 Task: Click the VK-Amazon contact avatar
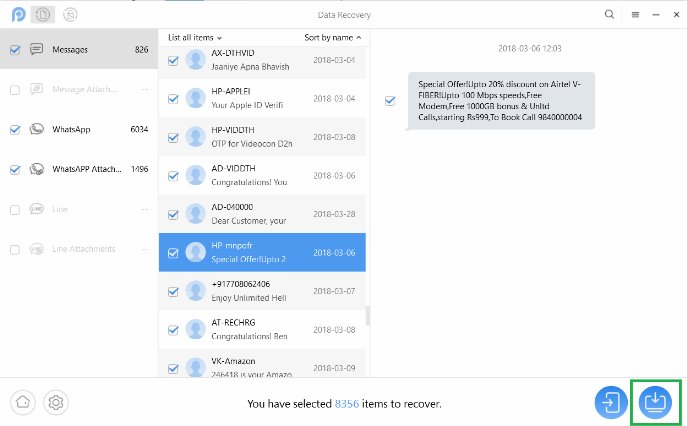click(x=195, y=367)
